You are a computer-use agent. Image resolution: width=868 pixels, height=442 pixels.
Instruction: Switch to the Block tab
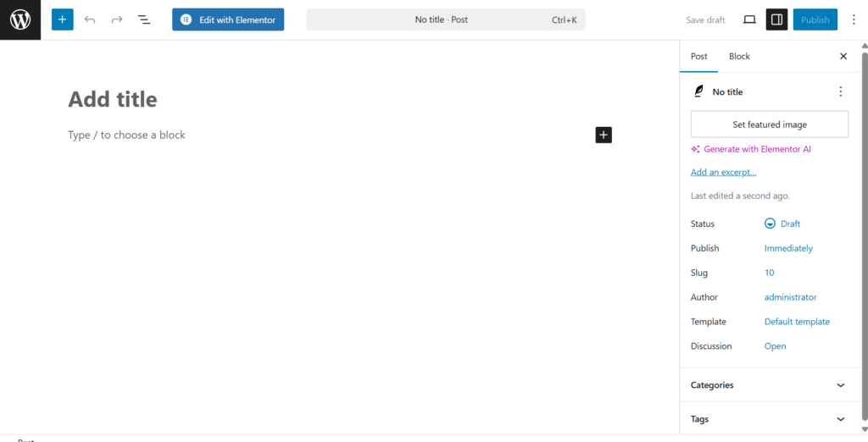[739, 57]
